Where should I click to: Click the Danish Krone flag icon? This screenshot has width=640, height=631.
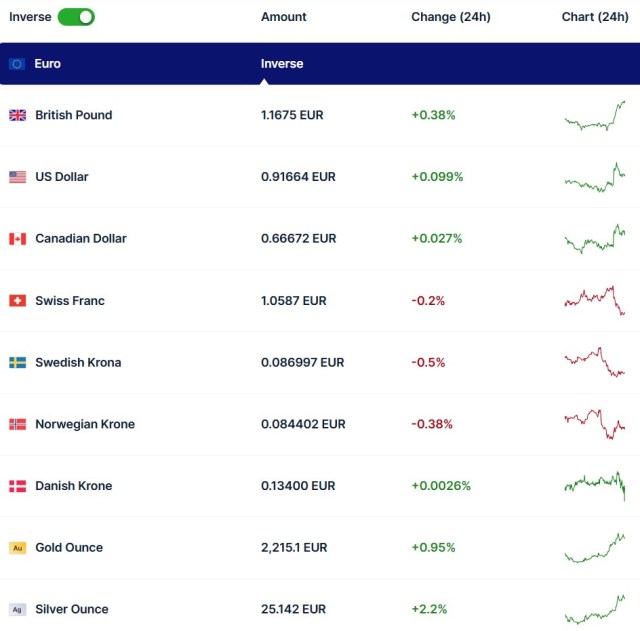[18, 486]
